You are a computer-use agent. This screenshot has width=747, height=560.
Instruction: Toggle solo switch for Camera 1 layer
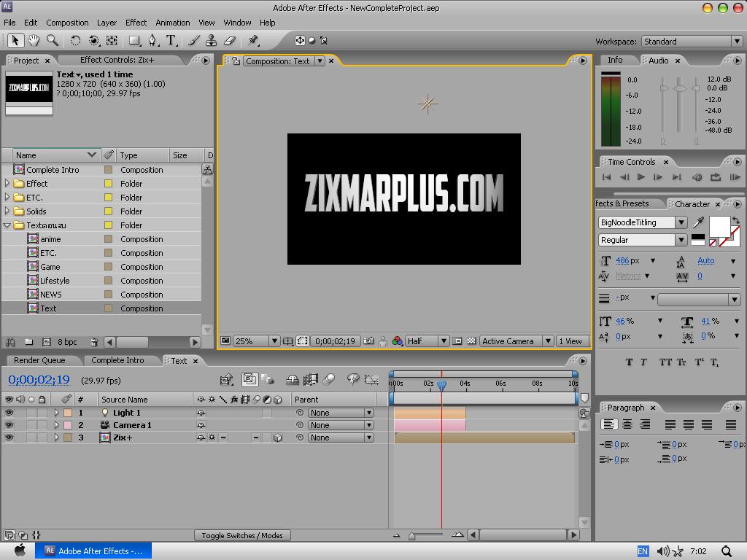[x=31, y=425]
